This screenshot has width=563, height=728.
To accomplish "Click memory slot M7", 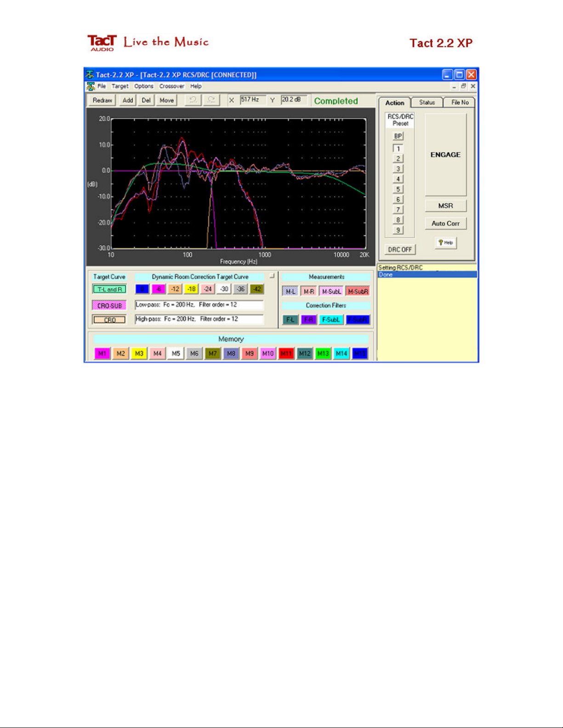I will pyautogui.click(x=212, y=353).
